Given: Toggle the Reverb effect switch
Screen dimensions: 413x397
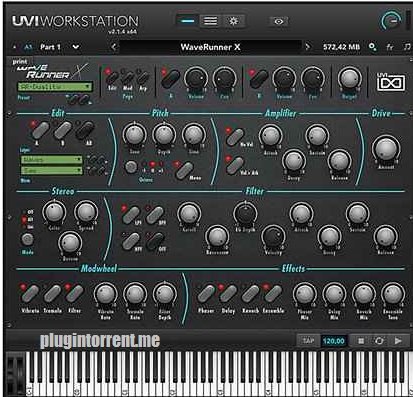Looking at the screenshot, I should click(x=250, y=293).
